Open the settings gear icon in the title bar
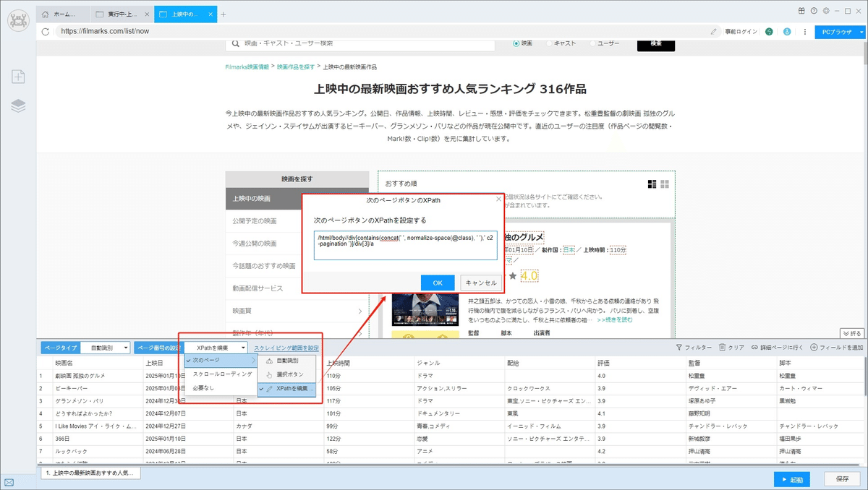Viewport: 868px width, 490px height. coord(825,11)
